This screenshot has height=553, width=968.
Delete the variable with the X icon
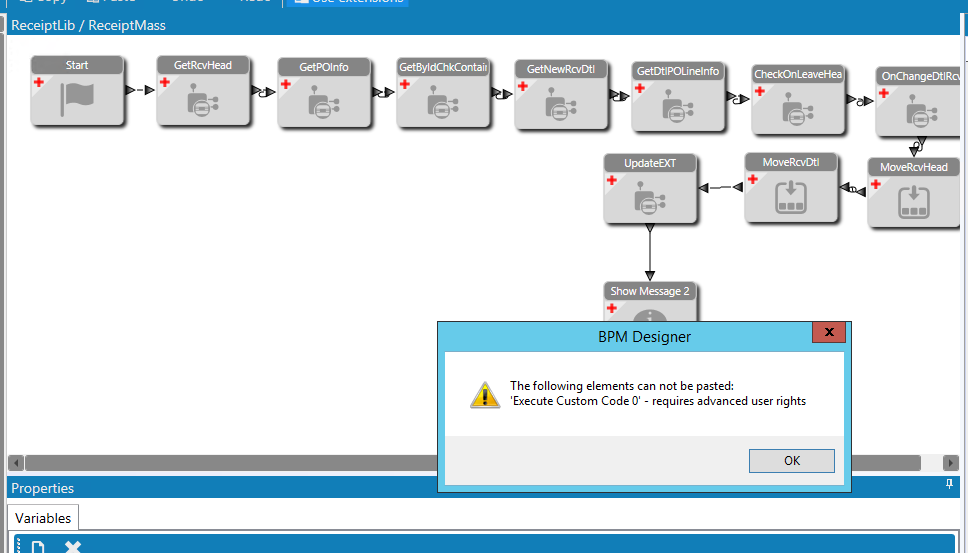pos(73,547)
